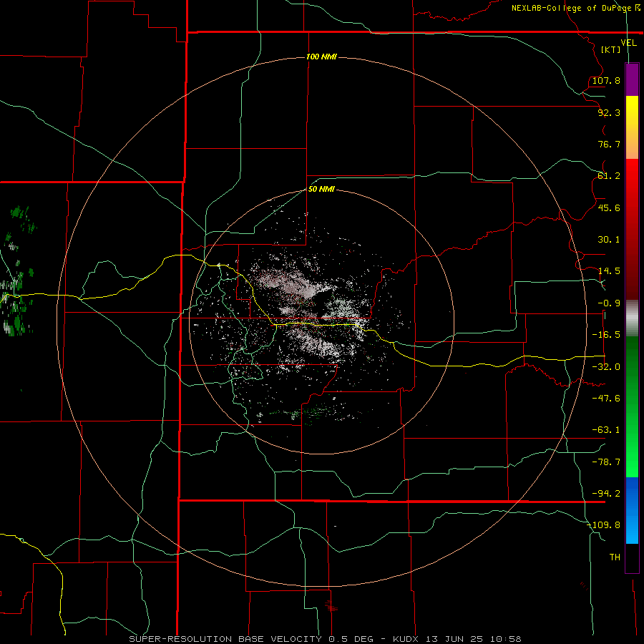This screenshot has width=644, height=644.
Task: Click the -32.0 velocity scale value
Action: [x=606, y=367]
